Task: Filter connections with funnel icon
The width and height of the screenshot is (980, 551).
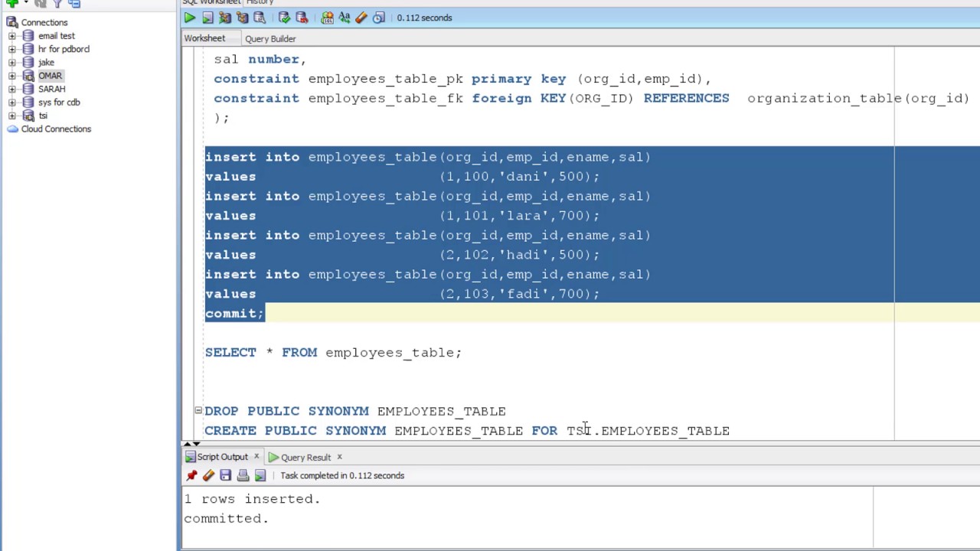Action: pos(57,3)
